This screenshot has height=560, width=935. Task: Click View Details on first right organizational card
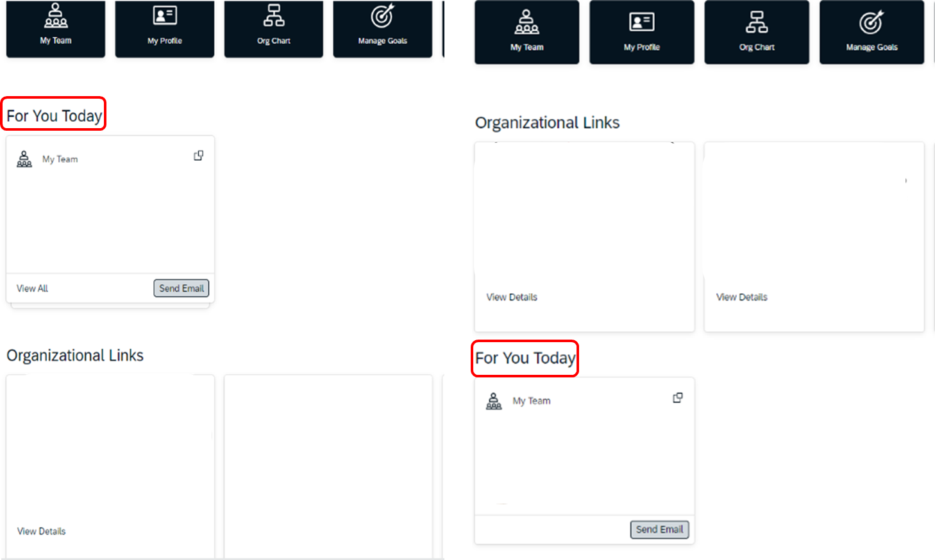(x=512, y=297)
